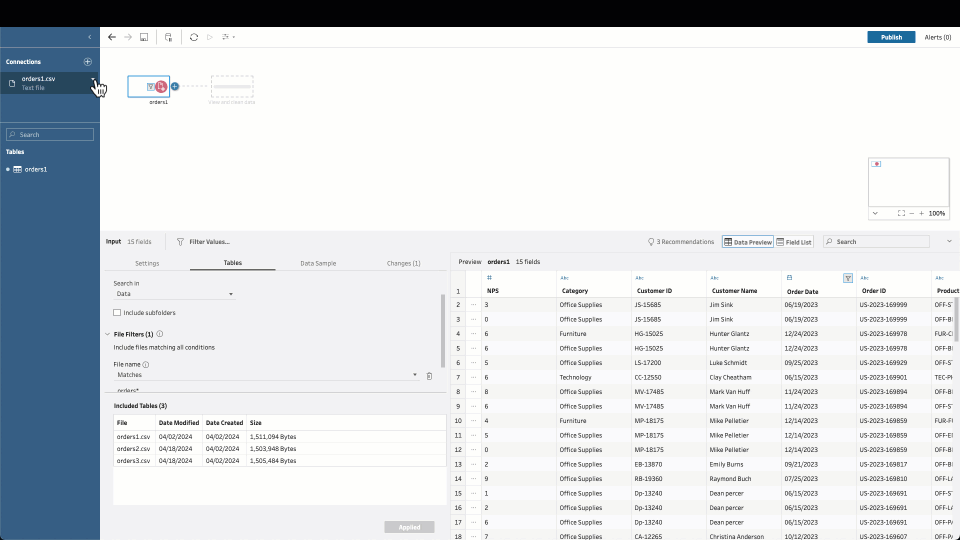Switch to Field List view
Image resolution: width=960 pixels, height=540 pixels.
(x=794, y=242)
